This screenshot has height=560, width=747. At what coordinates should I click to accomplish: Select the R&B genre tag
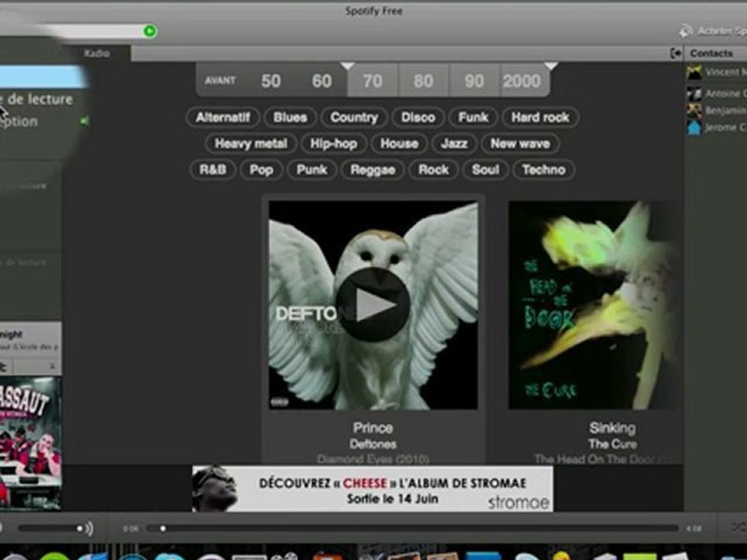(212, 170)
